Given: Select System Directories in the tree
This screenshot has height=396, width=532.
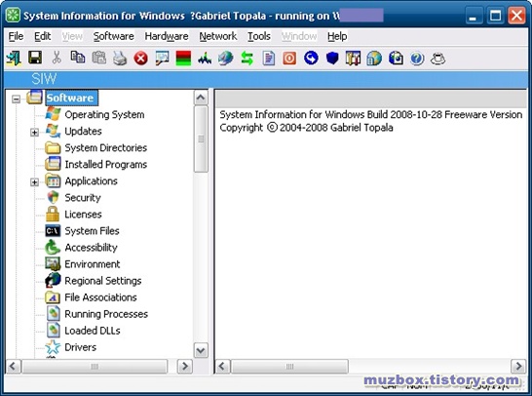Looking at the screenshot, I should point(105,147).
